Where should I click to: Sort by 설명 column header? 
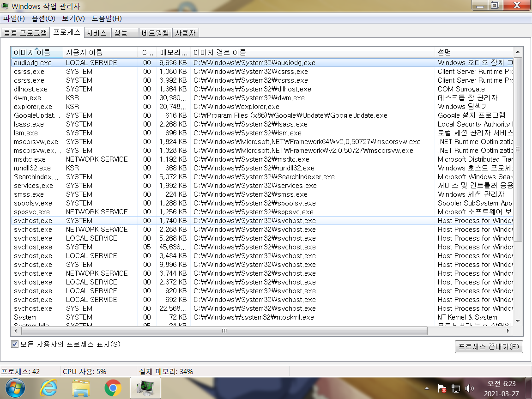(474, 52)
